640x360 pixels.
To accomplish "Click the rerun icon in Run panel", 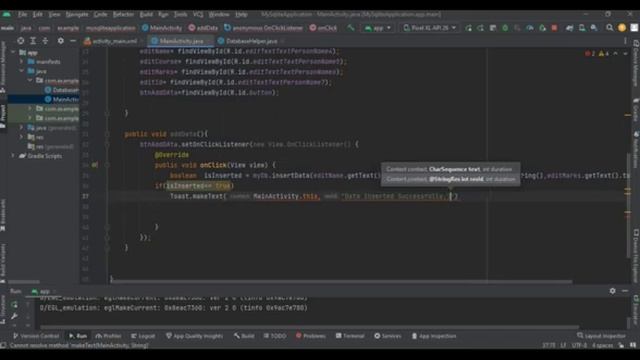I will click(14, 305).
